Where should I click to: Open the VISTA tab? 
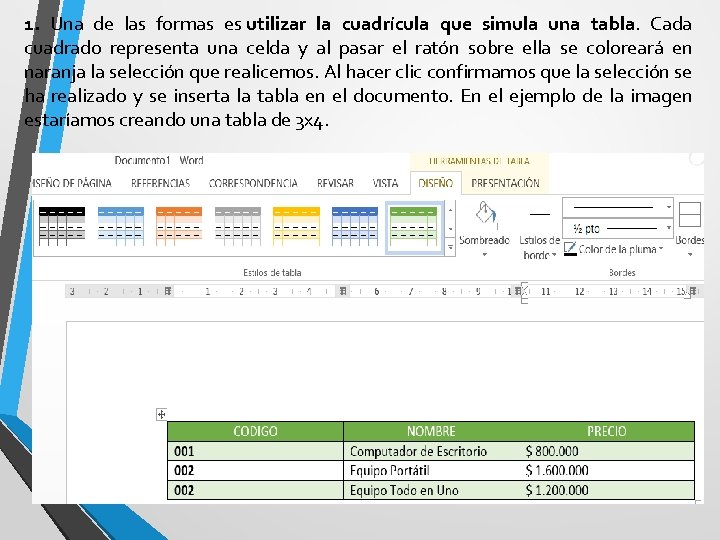385,183
